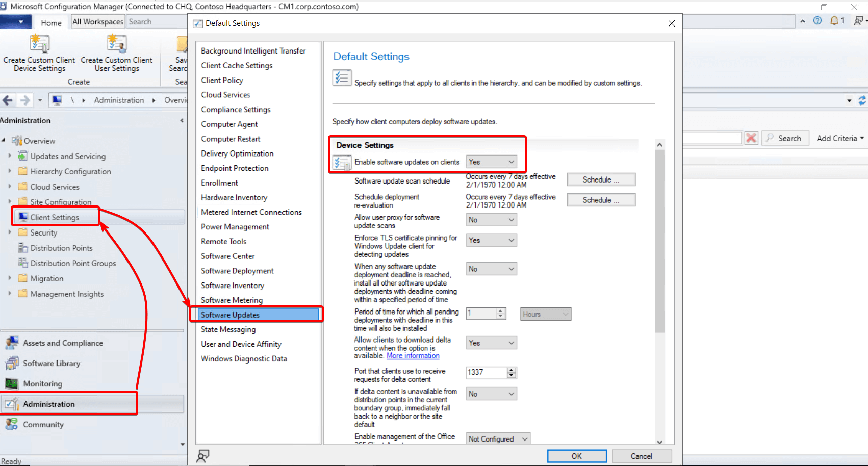Screen dimensions: 868x466
Task: Click the Forward navigation arrow
Action: [x=25, y=100]
